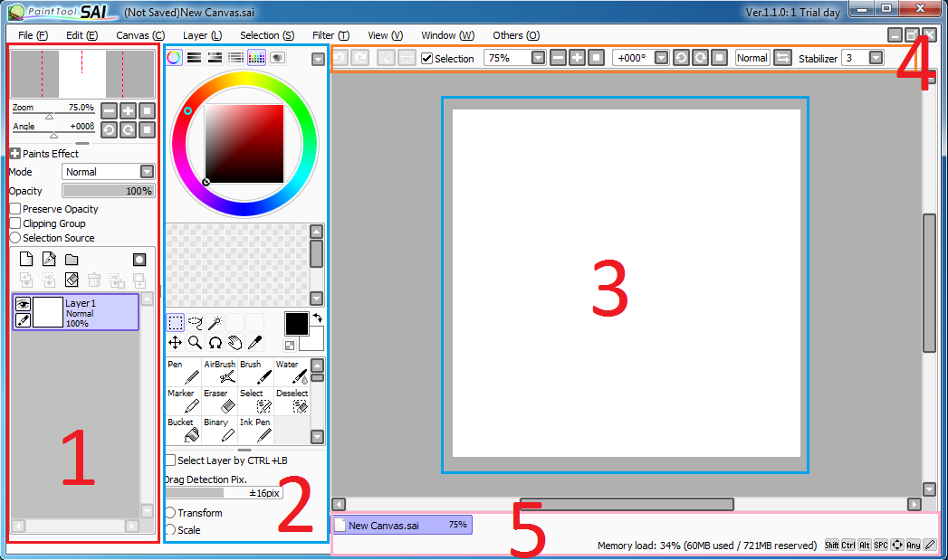Select the Pen tool
This screenshot has width=948, height=560.
(x=184, y=372)
